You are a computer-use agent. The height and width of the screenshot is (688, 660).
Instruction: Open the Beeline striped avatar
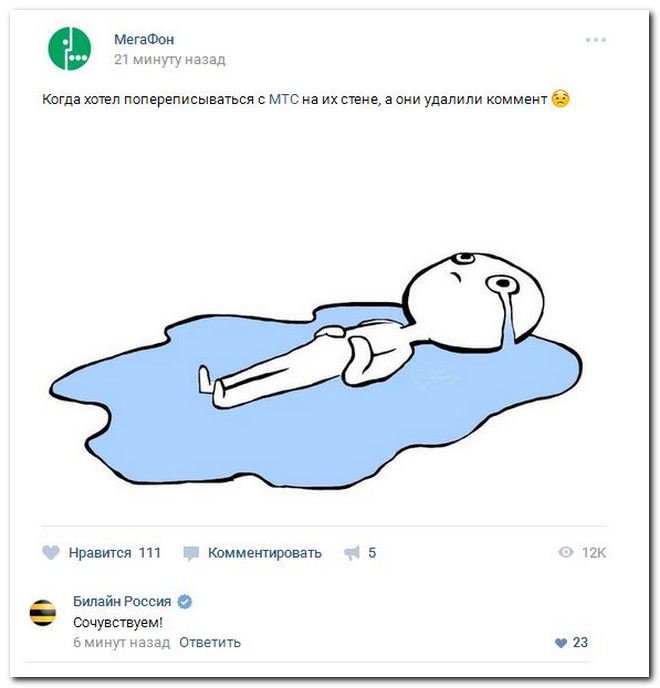(x=43, y=613)
